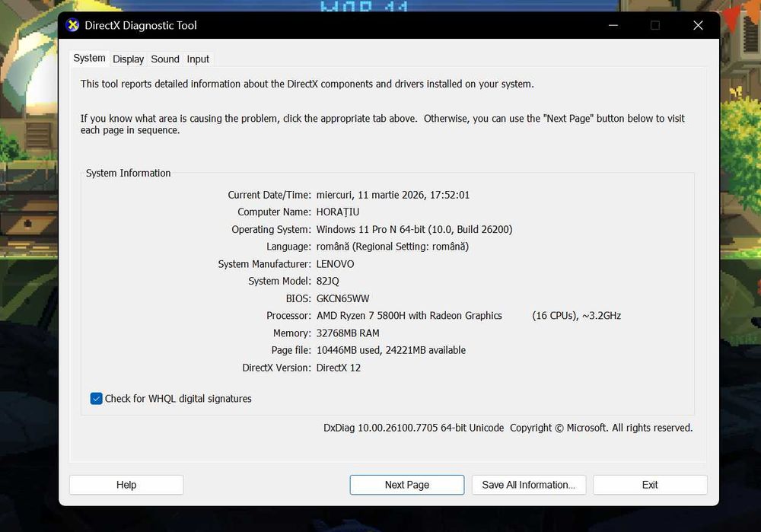
Task: Exit the diagnostic tool
Action: coord(650,485)
